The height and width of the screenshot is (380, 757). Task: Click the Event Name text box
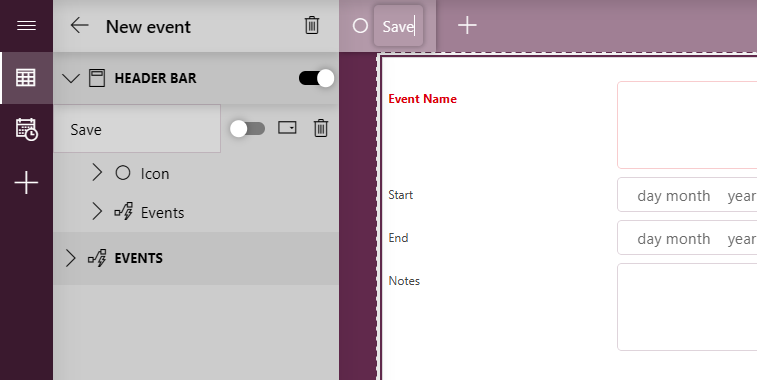tap(687, 125)
